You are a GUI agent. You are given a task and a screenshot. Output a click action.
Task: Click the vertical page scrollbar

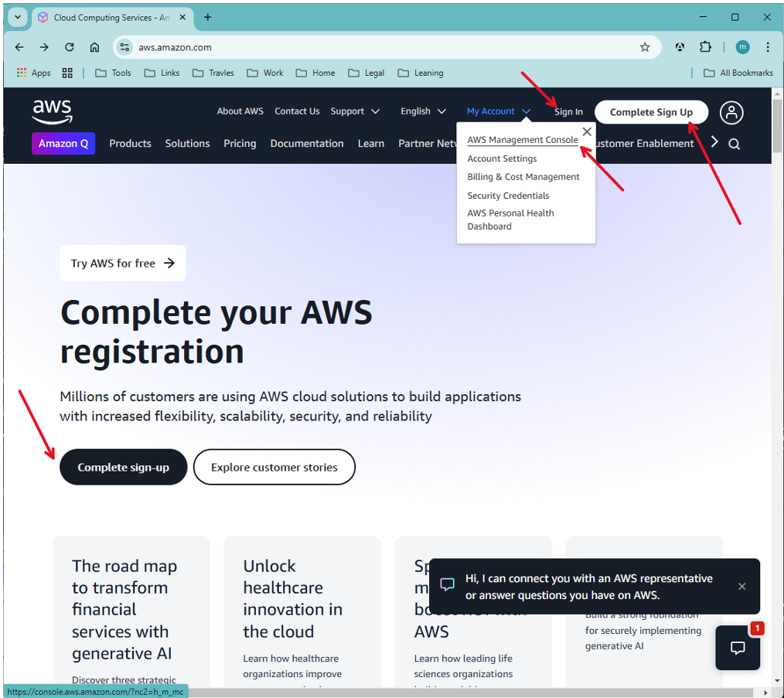click(776, 126)
